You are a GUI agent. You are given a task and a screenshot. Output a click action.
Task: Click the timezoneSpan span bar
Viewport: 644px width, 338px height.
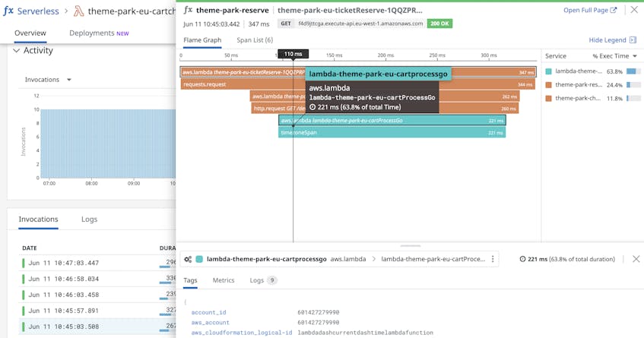[x=392, y=132]
